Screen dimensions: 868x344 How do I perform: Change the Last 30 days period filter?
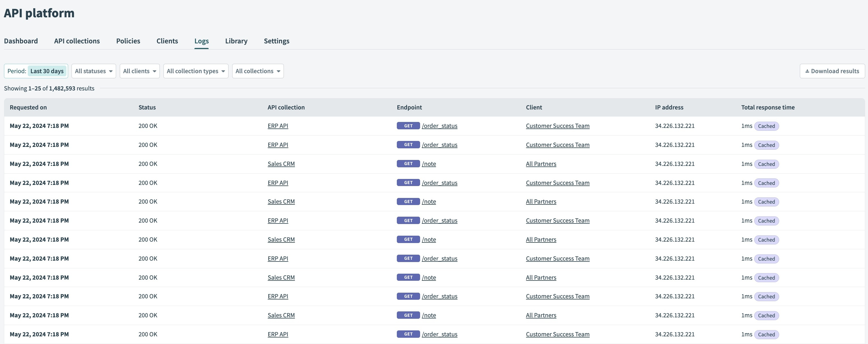(x=47, y=71)
